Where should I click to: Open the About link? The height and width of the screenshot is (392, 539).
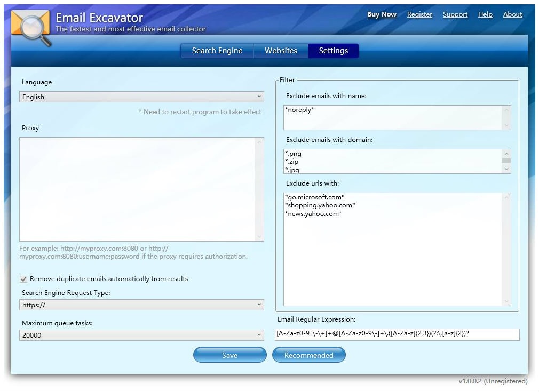[512, 14]
